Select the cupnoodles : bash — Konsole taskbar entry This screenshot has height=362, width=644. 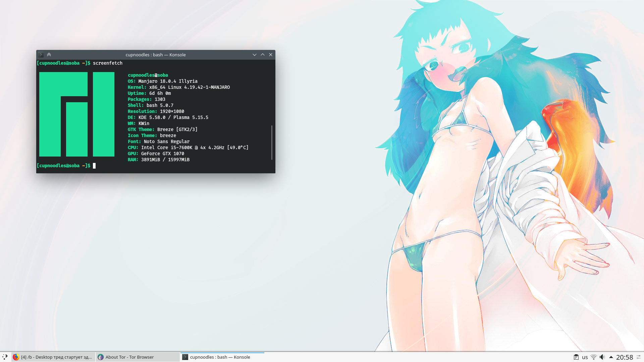tap(222, 357)
